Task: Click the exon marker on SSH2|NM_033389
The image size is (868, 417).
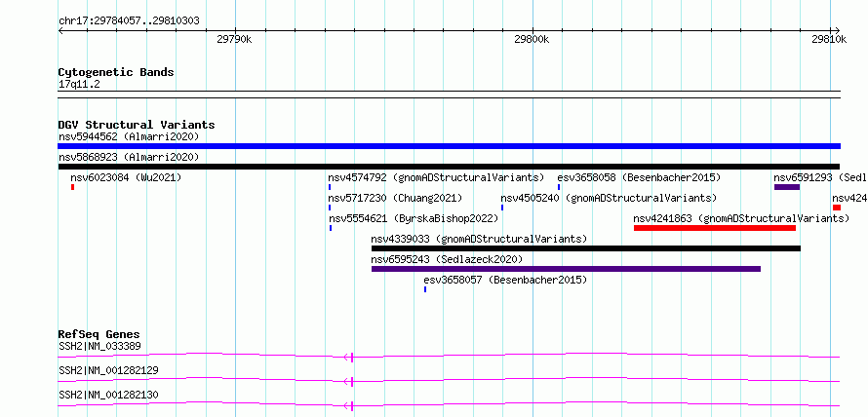Action: pos(351,358)
